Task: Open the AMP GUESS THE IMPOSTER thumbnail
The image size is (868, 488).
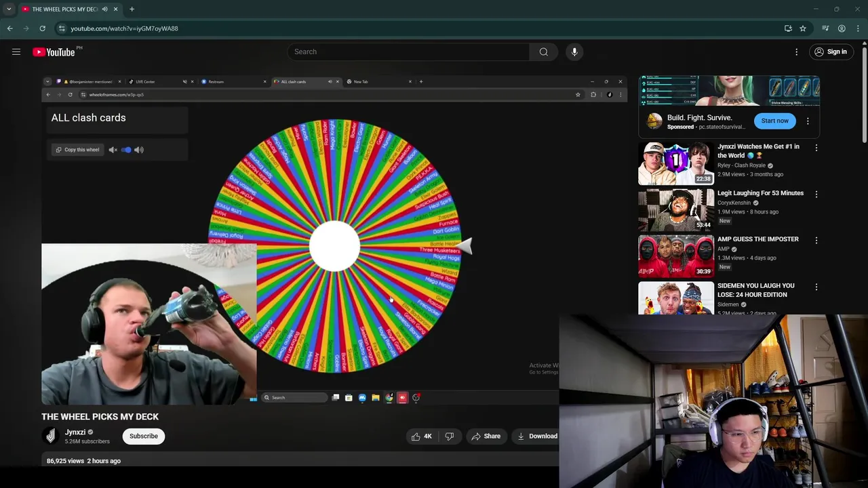Action: pos(676,256)
